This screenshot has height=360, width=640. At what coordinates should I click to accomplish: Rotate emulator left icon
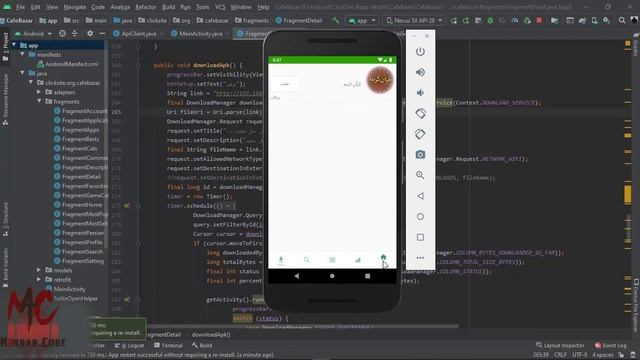pos(420,113)
